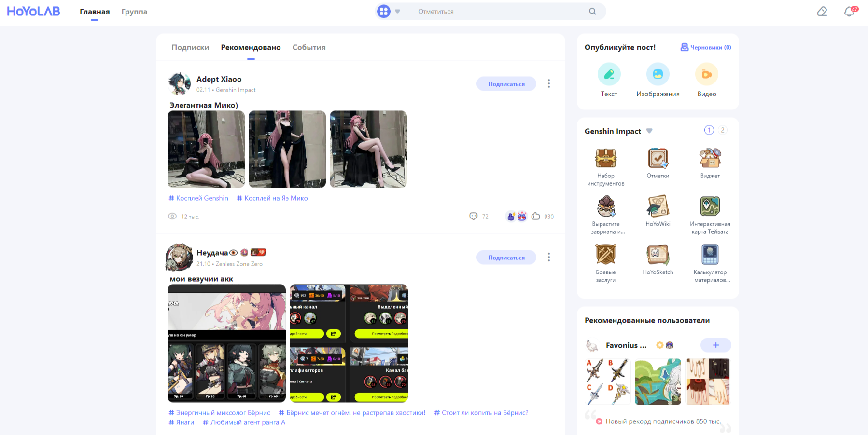Image resolution: width=868 pixels, height=435 pixels.
Task: Click the Рекомендованные пользователи heading
Action: (647, 320)
